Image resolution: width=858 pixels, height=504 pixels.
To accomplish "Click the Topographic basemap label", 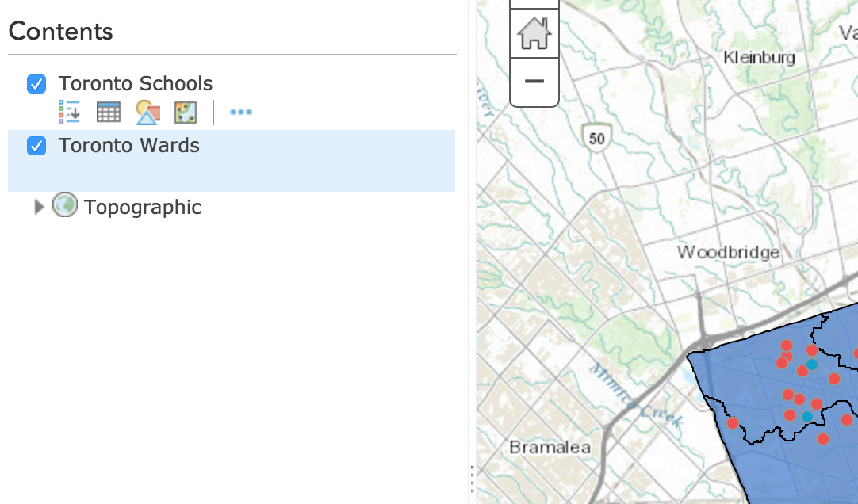I will coord(143,208).
